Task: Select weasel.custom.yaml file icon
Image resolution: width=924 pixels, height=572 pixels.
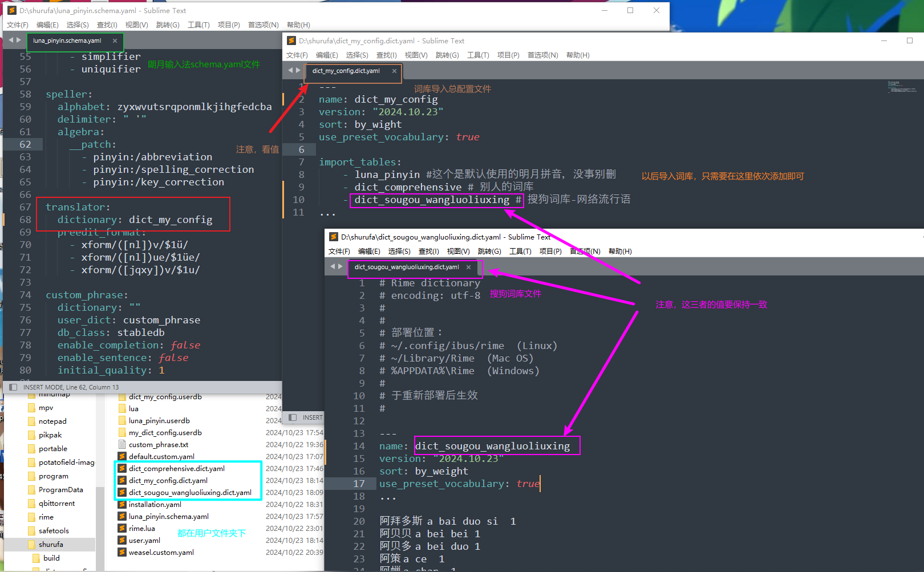Action: click(x=122, y=553)
